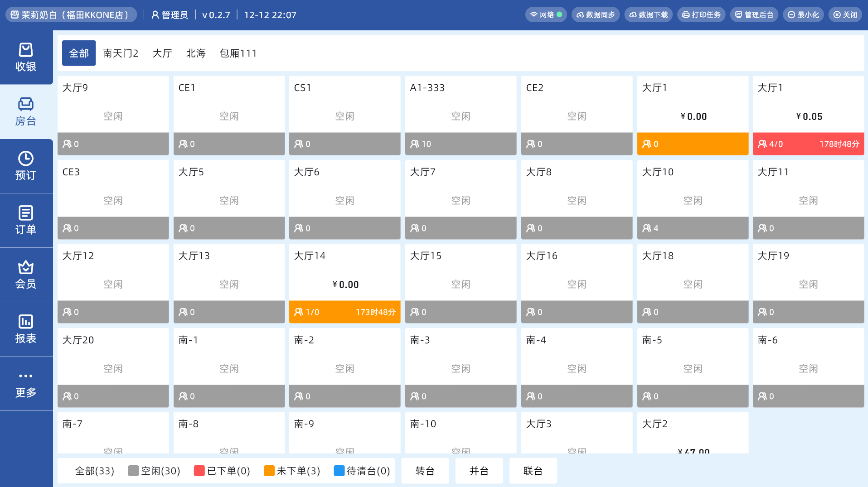
Task: Open the 报表 reports chart icon
Action: (26, 322)
